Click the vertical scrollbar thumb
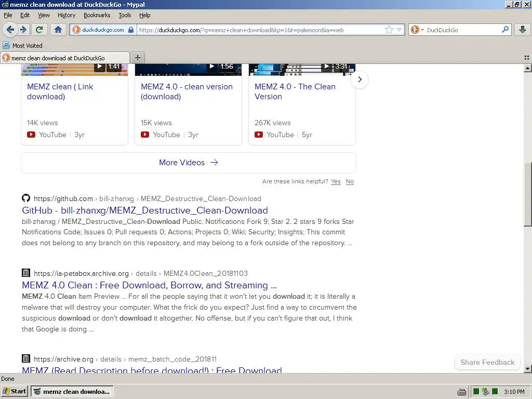Image resolution: width=532 pixels, height=399 pixels. [528, 194]
